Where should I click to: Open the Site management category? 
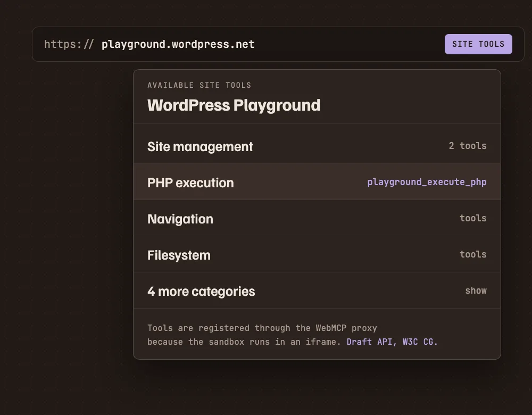click(x=317, y=146)
